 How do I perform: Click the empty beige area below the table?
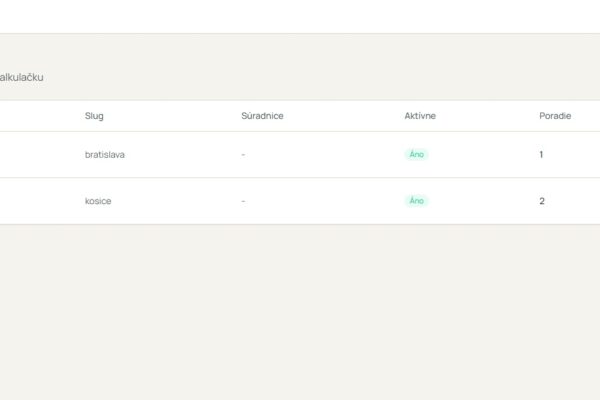pyautogui.click(x=300, y=312)
